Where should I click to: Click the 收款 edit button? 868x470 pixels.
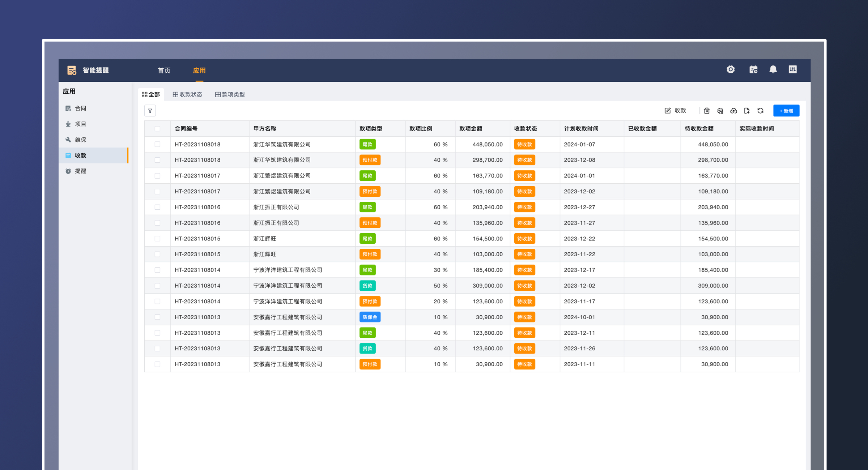coord(675,111)
